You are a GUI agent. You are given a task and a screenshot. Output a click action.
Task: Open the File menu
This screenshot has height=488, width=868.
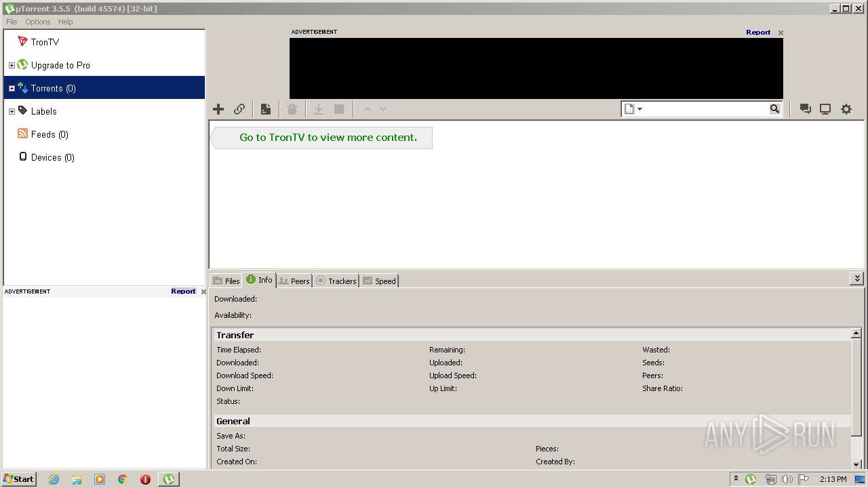click(x=12, y=22)
